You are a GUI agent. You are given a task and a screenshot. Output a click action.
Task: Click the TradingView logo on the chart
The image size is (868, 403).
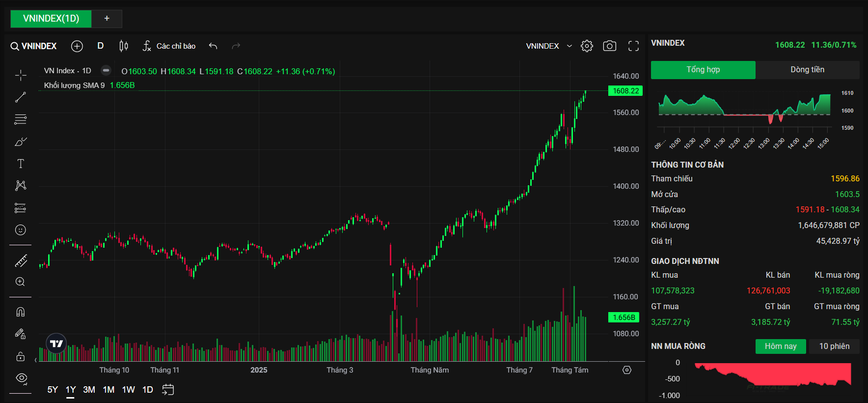click(x=56, y=344)
